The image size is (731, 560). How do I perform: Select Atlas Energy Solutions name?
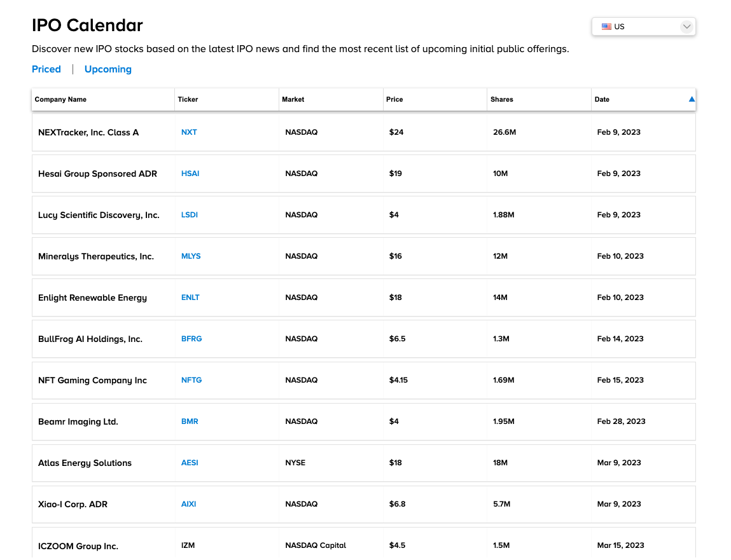(85, 463)
